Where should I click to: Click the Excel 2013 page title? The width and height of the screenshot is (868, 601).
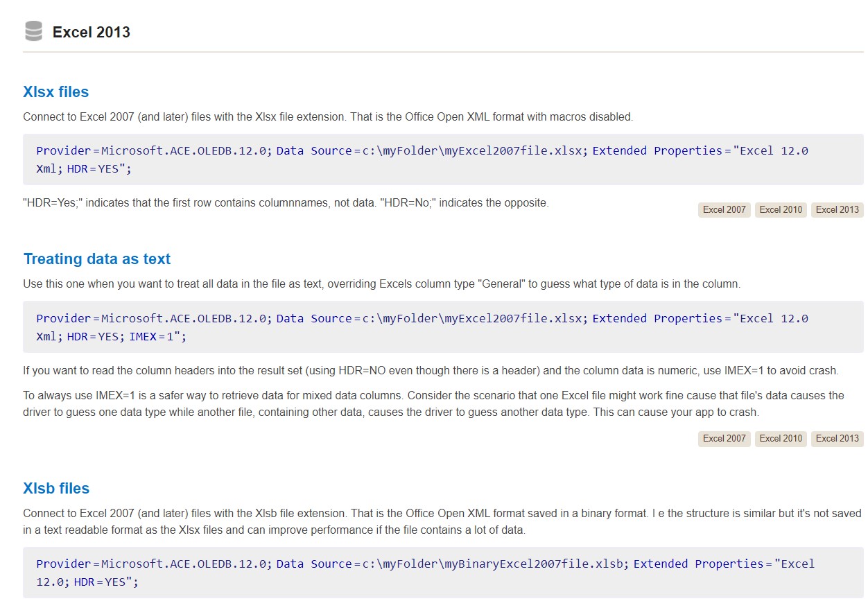coord(92,32)
